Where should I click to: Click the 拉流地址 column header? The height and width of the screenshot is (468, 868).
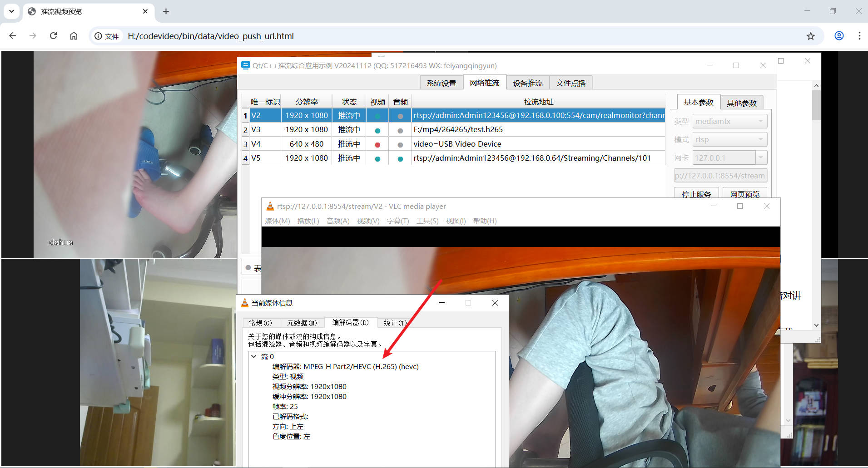click(x=538, y=102)
